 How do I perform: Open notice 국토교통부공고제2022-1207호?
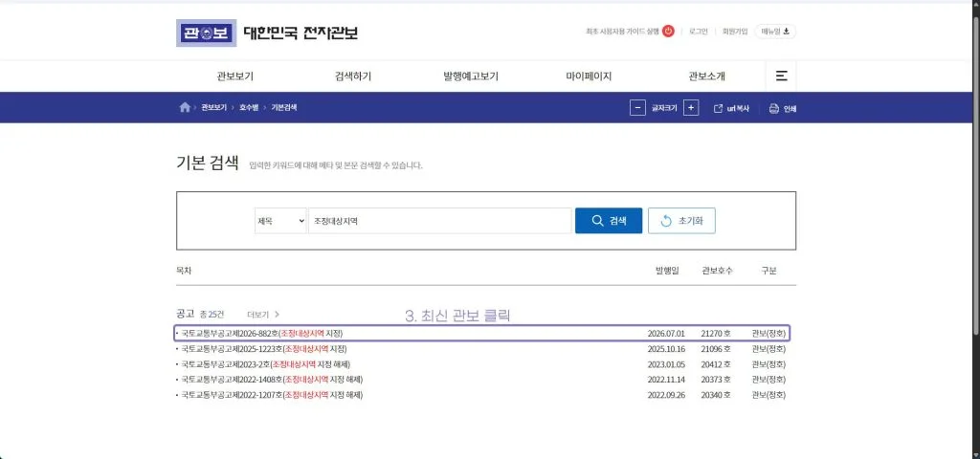tap(272, 395)
